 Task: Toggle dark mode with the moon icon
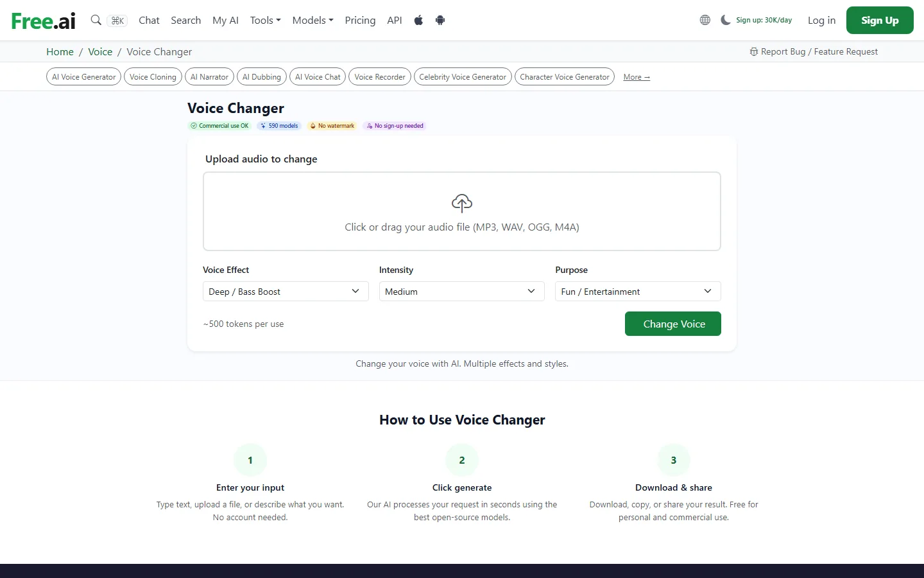726,20
